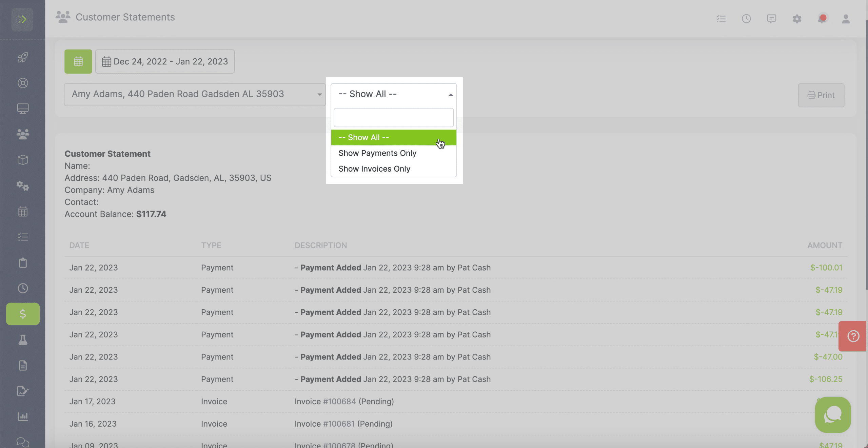Screen dimensions: 868x448
Task: Open the signature edit icon in sidebar
Action: (x=23, y=391)
